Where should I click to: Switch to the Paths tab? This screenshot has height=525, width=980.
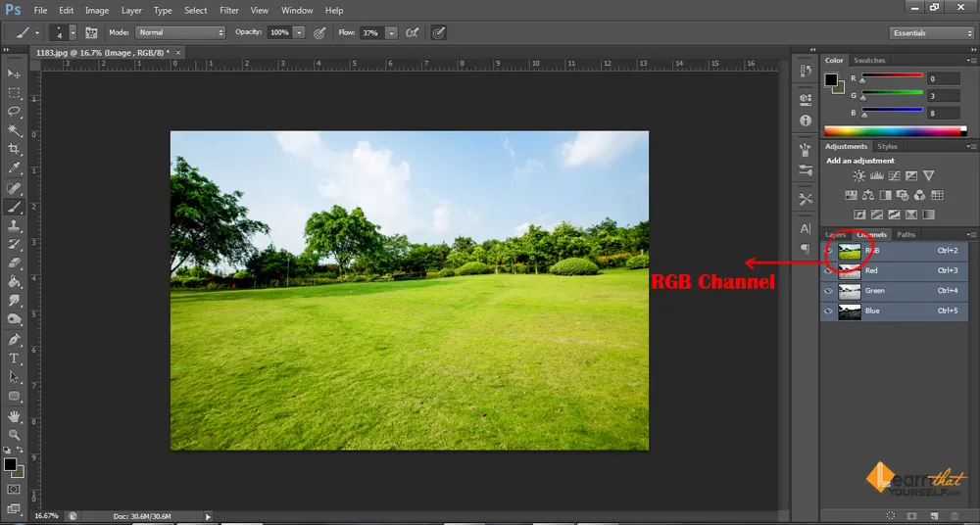[906, 235]
